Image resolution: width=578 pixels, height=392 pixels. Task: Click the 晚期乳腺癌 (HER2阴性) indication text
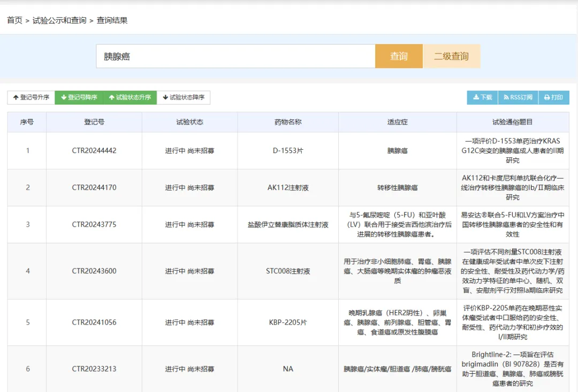click(x=397, y=322)
